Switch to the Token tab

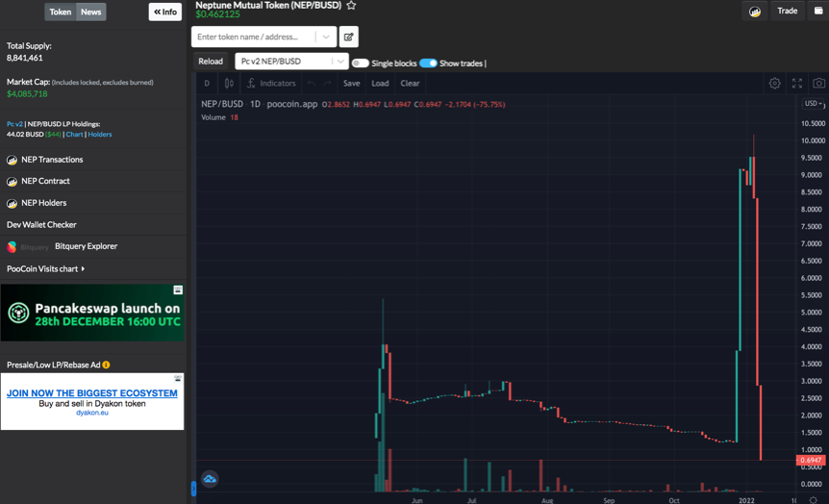click(61, 12)
